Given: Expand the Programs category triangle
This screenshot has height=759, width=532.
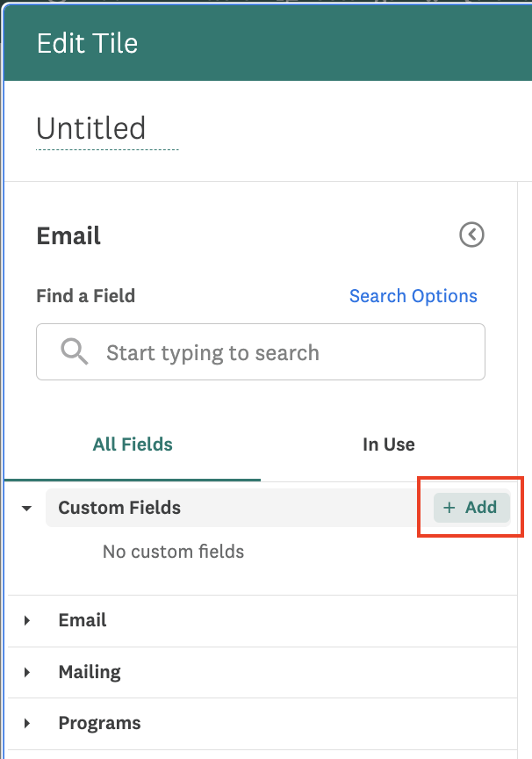Looking at the screenshot, I should coord(27,724).
